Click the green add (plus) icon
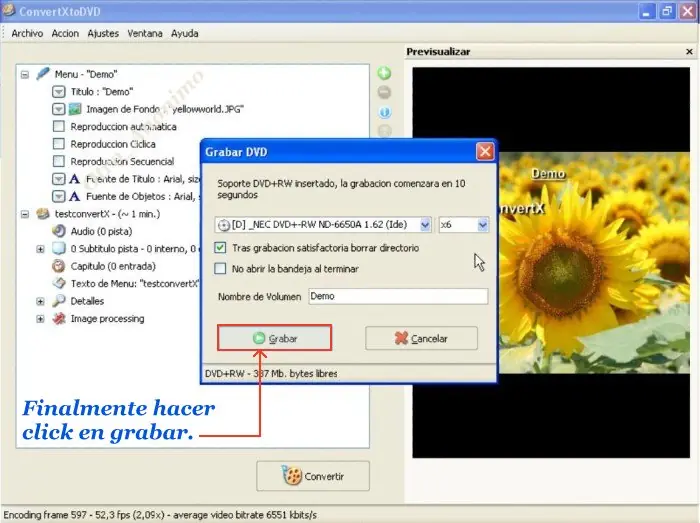The height and width of the screenshot is (523, 700). 385,74
